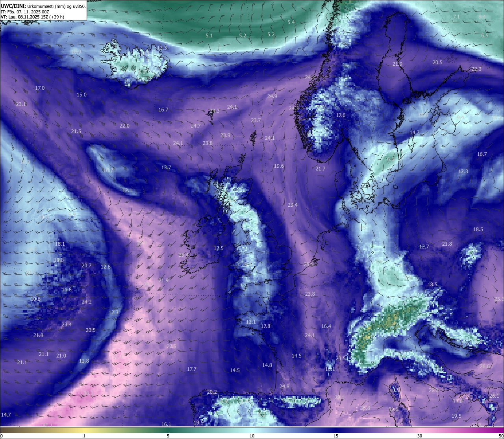Click the 23.9 value on the map
The width and height of the screenshot is (504, 439).
tap(225, 135)
